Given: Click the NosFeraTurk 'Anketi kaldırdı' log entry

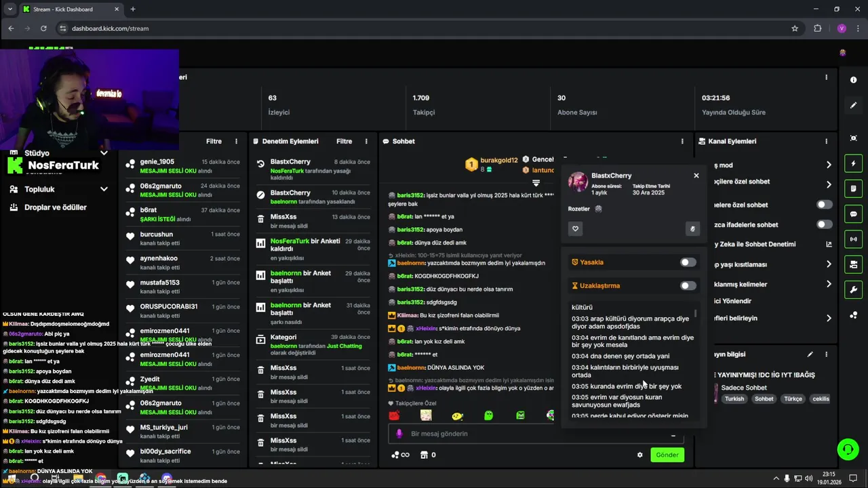Looking at the screenshot, I should (312, 249).
